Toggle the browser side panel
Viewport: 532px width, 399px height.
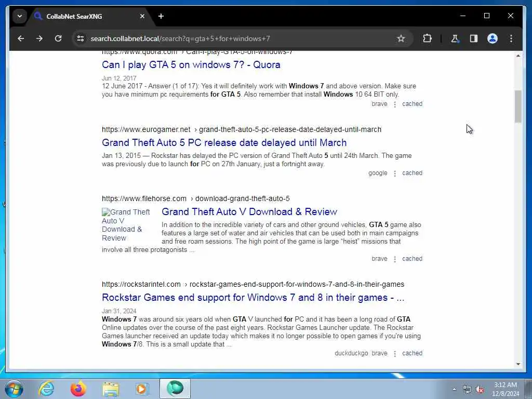point(474,38)
